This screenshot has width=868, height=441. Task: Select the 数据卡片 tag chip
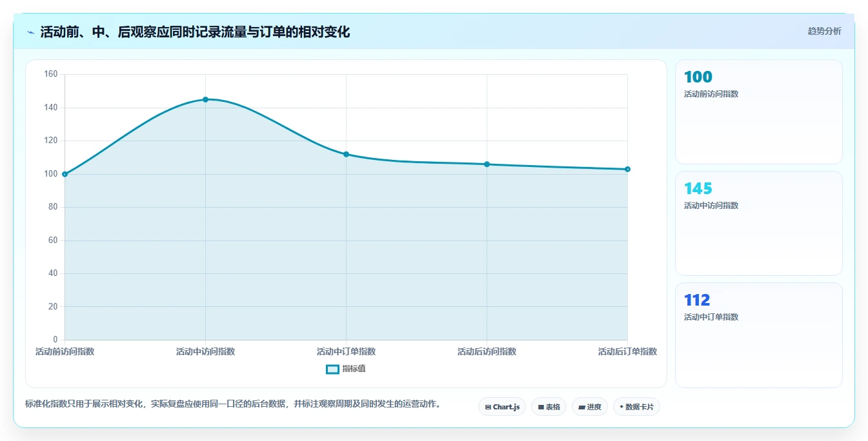(636, 407)
